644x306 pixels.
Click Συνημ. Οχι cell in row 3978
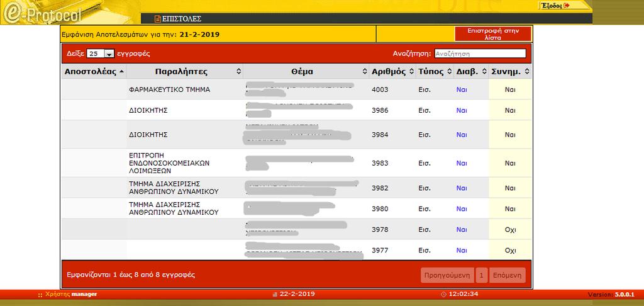[x=510, y=229]
